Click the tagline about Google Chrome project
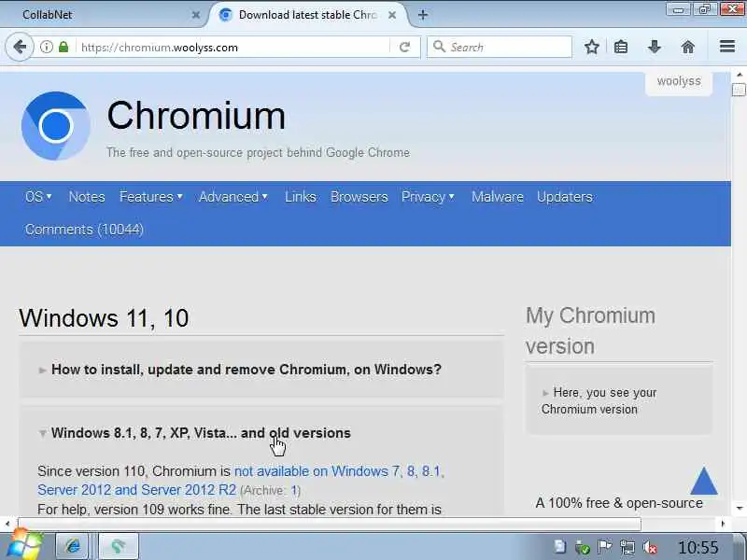 (x=258, y=152)
